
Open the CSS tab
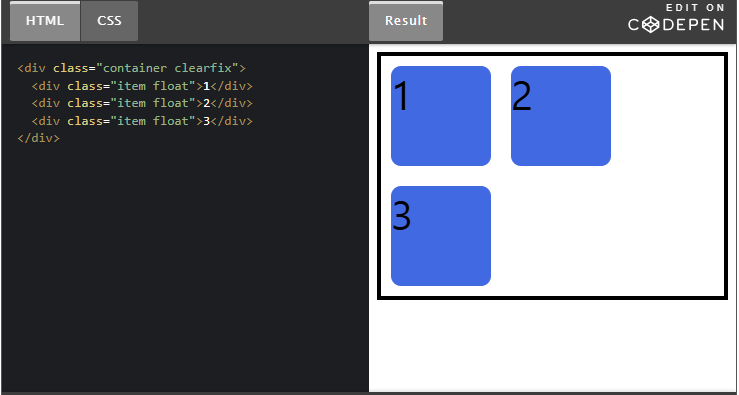(x=109, y=21)
